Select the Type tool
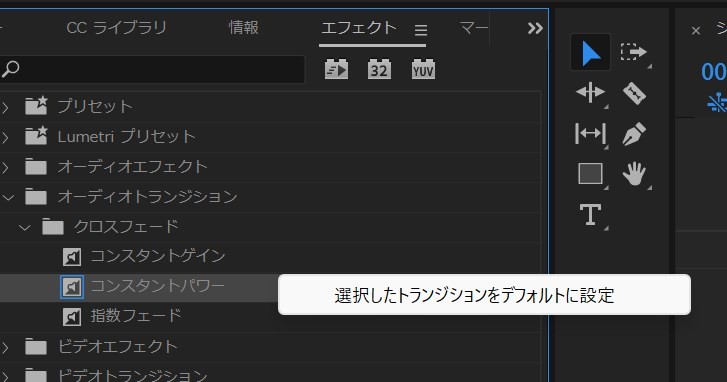 (x=590, y=215)
